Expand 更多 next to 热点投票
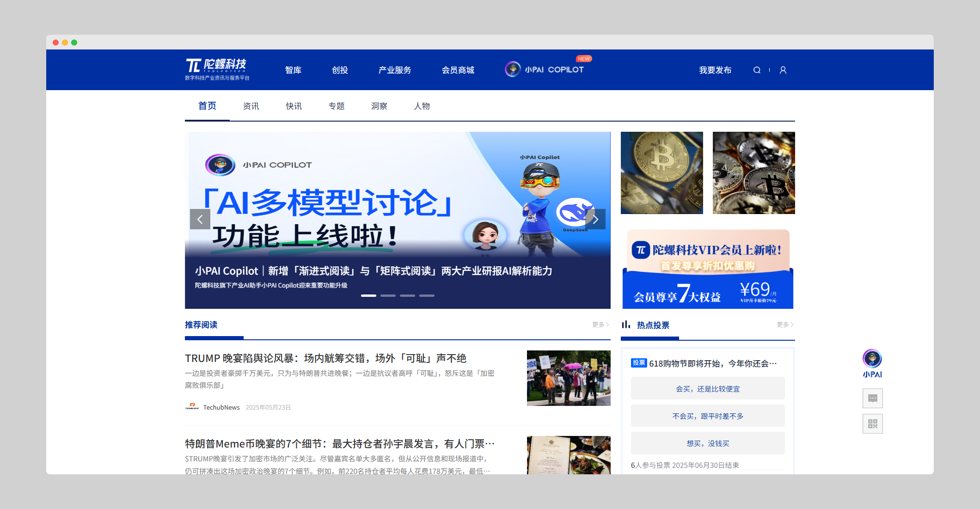 (x=785, y=325)
